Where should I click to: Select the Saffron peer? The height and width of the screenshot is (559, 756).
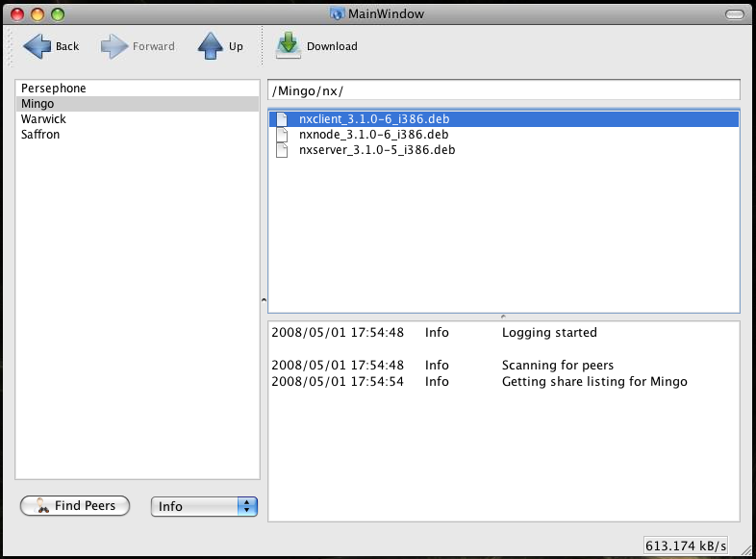40,135
